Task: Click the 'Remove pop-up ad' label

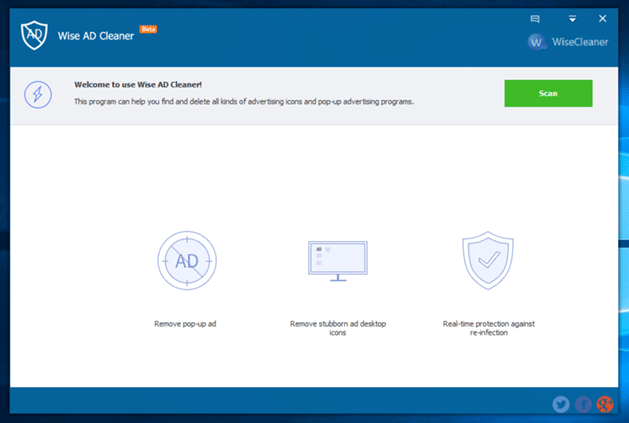Action: (x=185, y=323)
